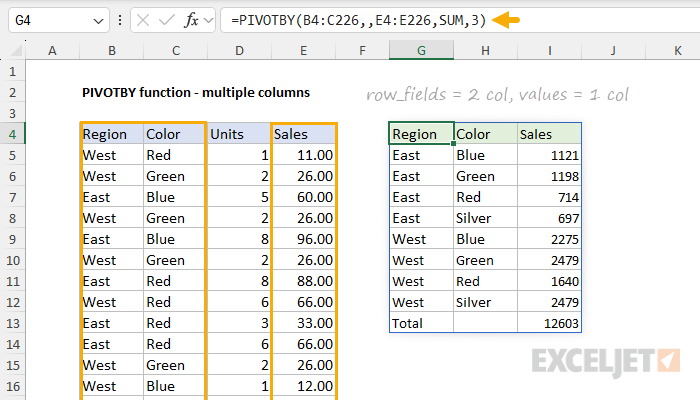Click the formula bar PIVOTBY formula text
Viewport: 700px width, 400px height.
pyautogui.click(x=358, y=20)
